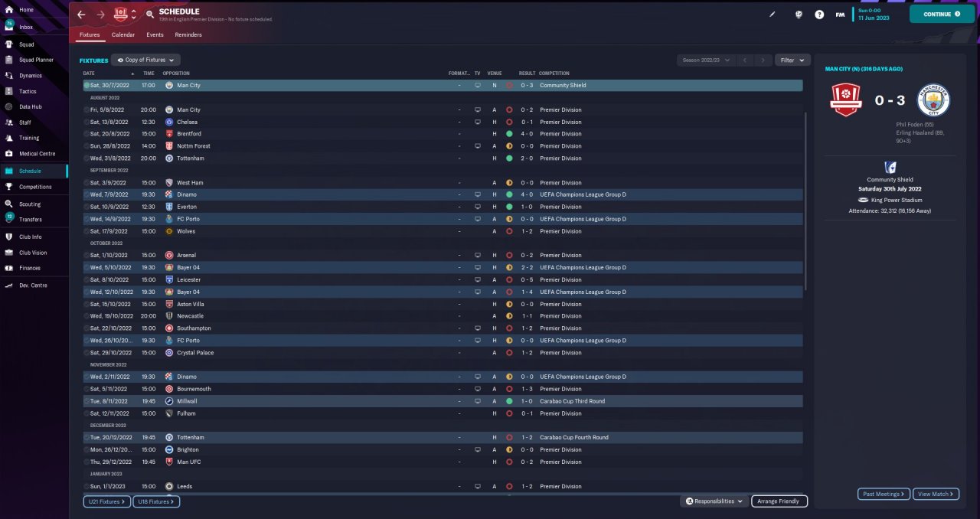Click Bayer 04 on the 5/10/2022 fixture
The width and height of the screenshot is (980, 519).
coord(188,268)
